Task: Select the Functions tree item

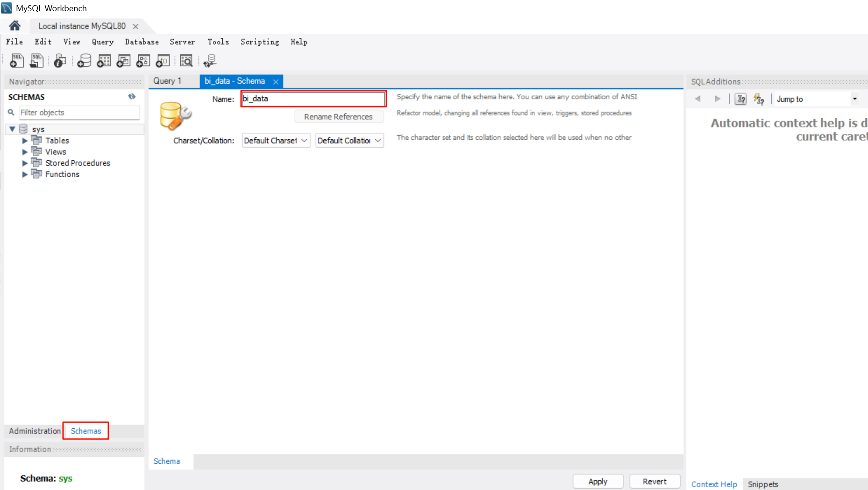Action: (62, 174)
